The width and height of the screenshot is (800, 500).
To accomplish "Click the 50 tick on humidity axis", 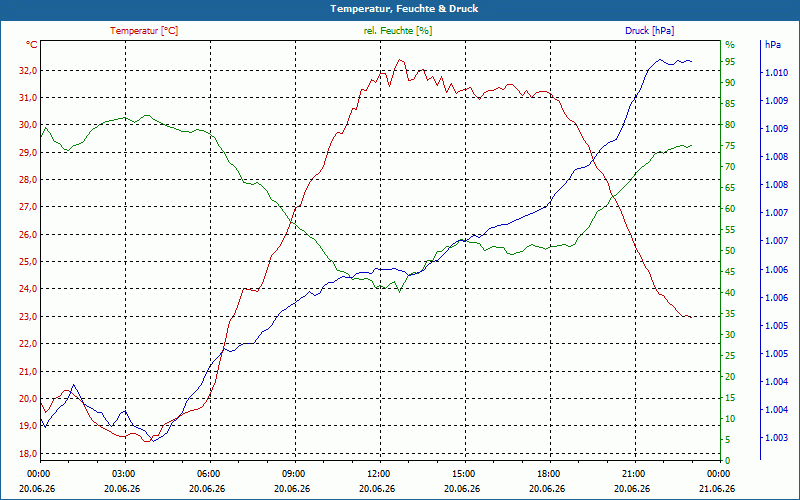I will (x=730, y=251).
